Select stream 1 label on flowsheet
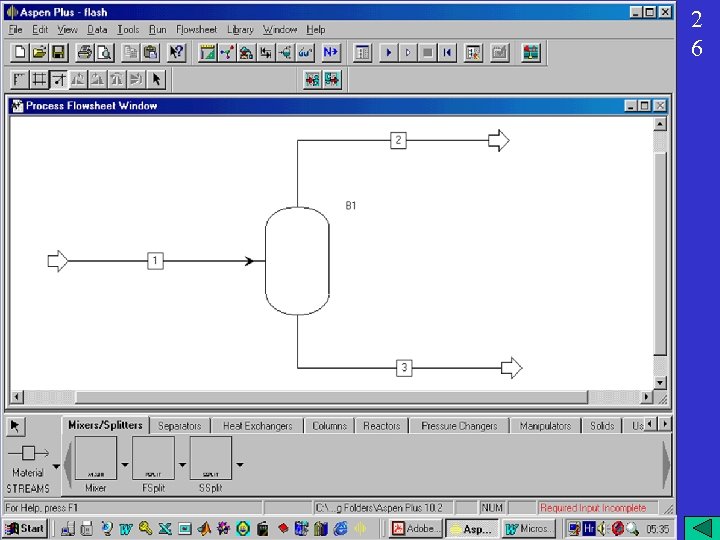 click(155, 261)
